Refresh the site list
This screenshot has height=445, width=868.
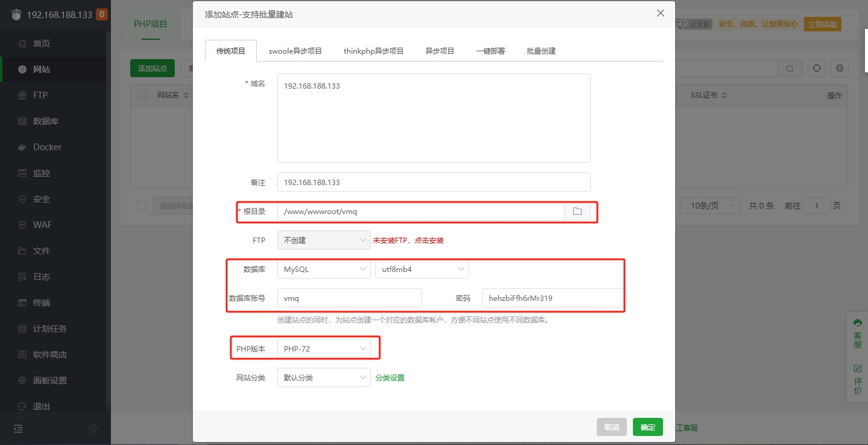click(x=816, y=68)
